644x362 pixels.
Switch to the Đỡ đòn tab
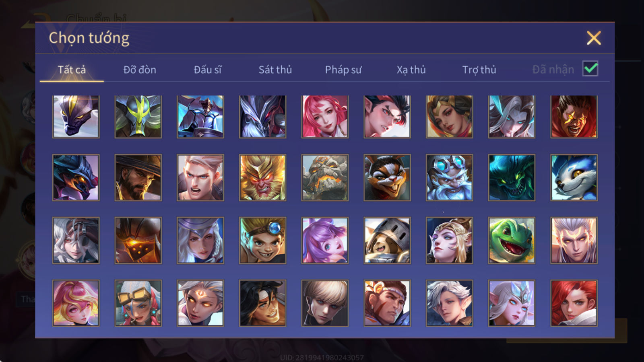140,70
